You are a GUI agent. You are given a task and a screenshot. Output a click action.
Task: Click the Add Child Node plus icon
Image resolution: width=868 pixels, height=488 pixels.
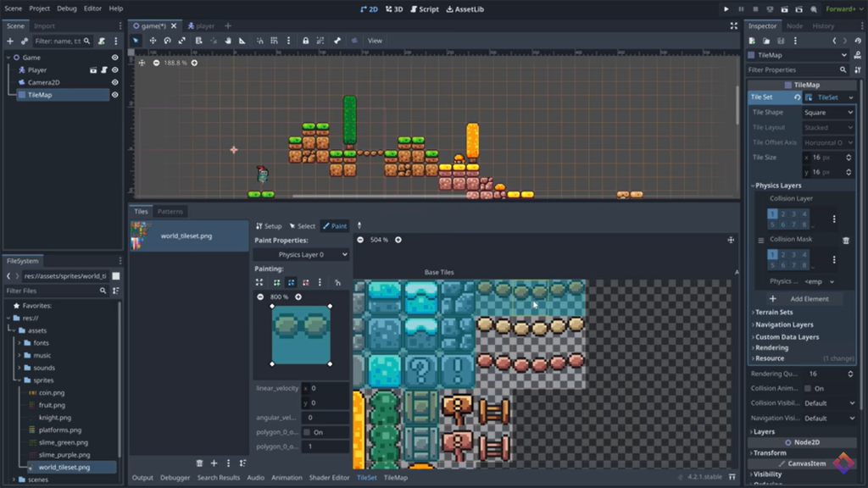pos(10,41)
